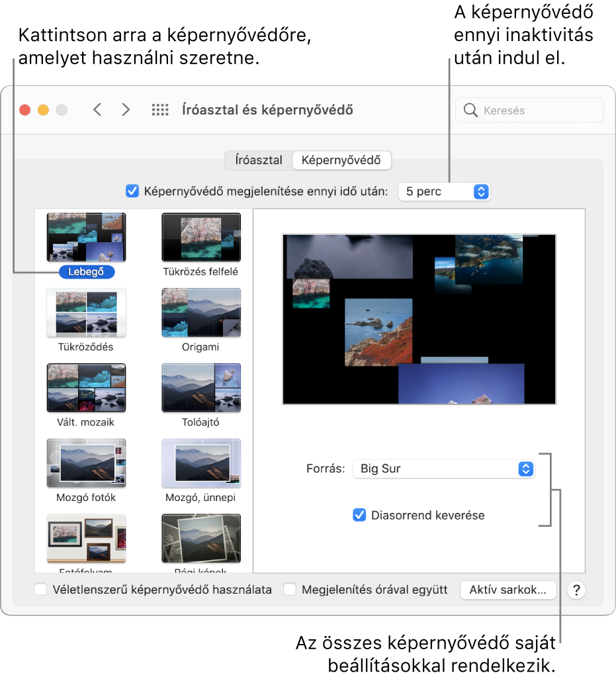Close the window with red button
The image size is (616, 681).
click(25, 110)
